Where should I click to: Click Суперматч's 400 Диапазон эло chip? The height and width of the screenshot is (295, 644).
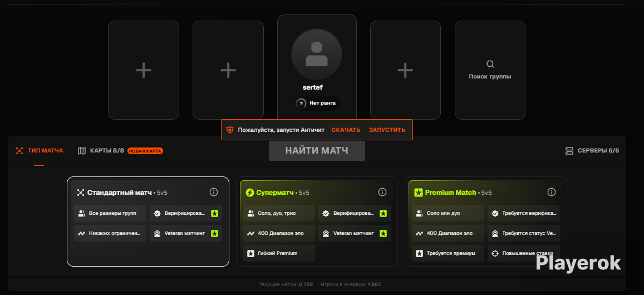coord(279,233)
